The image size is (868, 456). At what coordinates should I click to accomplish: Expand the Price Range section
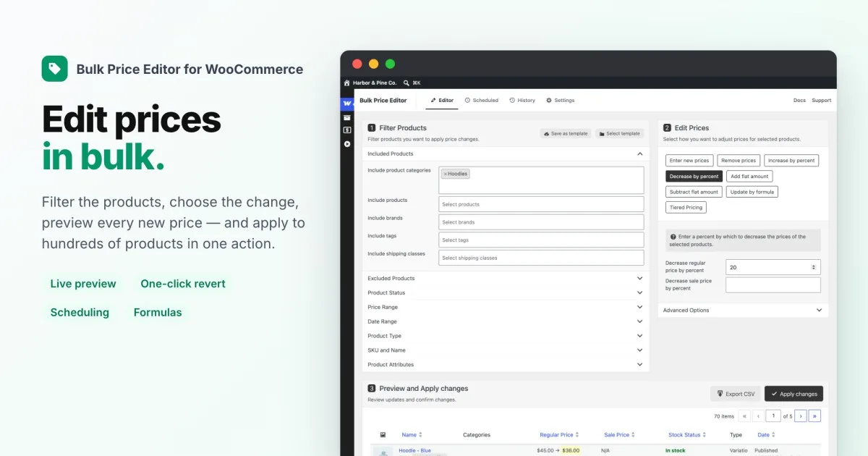[x=505, y=307]
